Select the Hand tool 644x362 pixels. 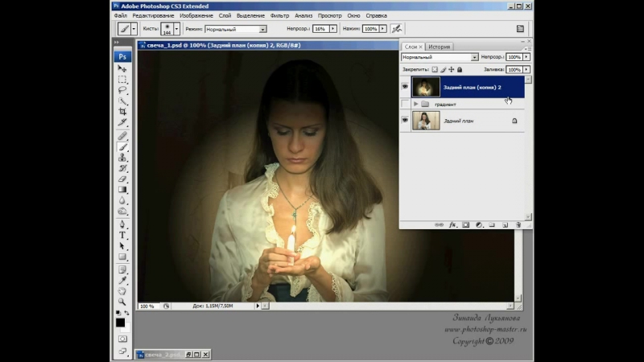coord(122,291)
